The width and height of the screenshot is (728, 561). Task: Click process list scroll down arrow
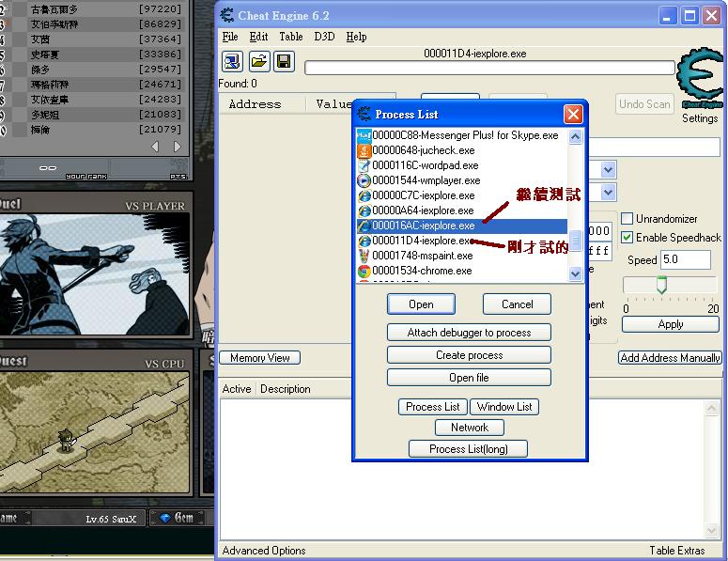pos(575,273)
